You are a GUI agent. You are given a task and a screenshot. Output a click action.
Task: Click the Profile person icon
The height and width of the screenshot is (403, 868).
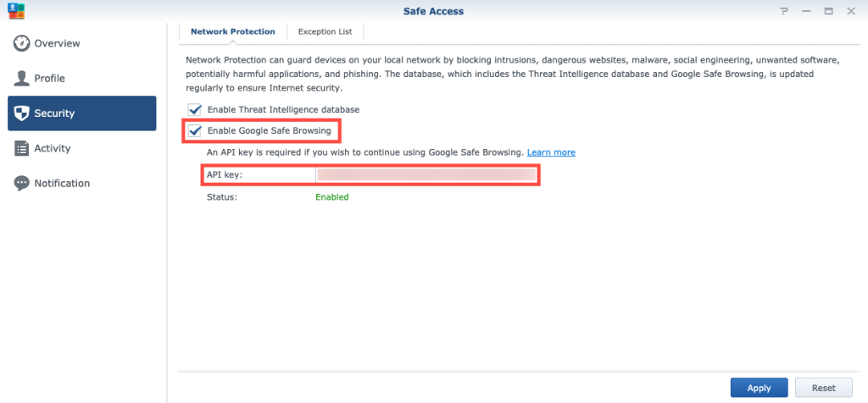pyautogui.click(x=21, y=79)
